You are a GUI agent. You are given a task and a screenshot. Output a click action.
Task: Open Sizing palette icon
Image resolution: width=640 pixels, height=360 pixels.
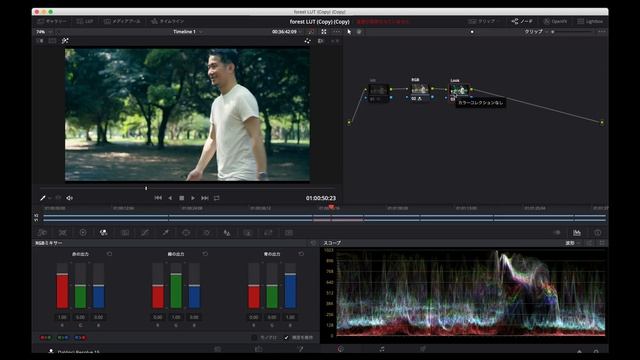click(x=268, y=233)
